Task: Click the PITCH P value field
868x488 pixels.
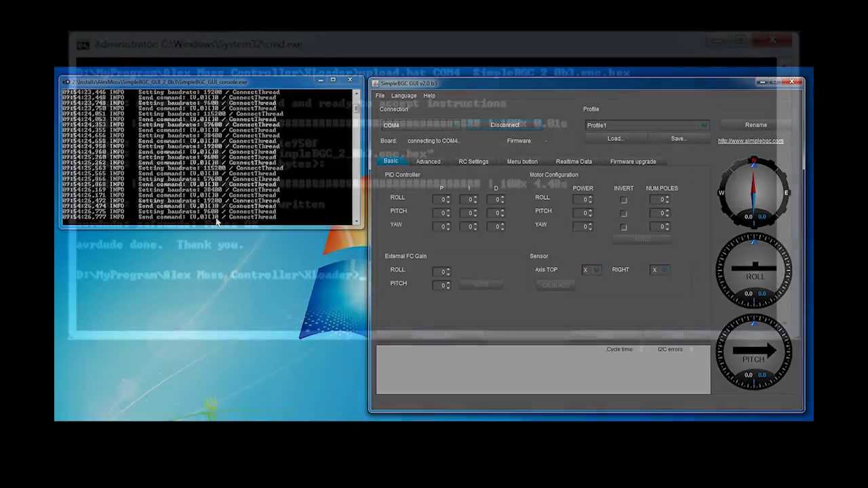Action: [441, 213]
